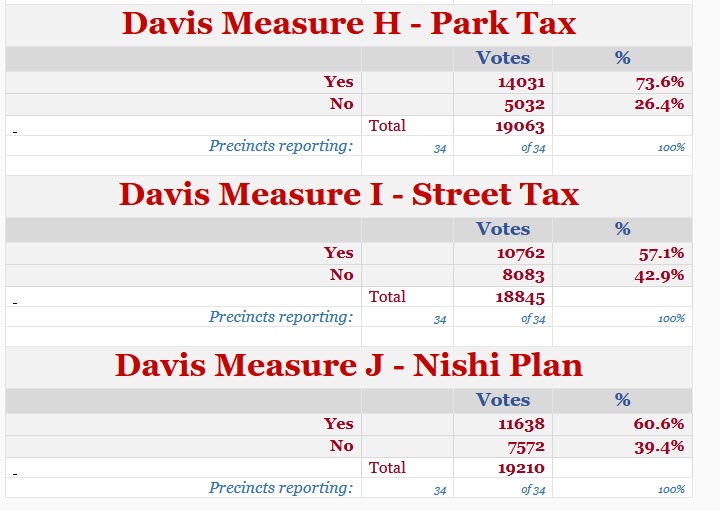The width and height of the screenshot is (720, 511).
Task: Click the 73.6% percentage cell
Action: [x=658, y=82]
